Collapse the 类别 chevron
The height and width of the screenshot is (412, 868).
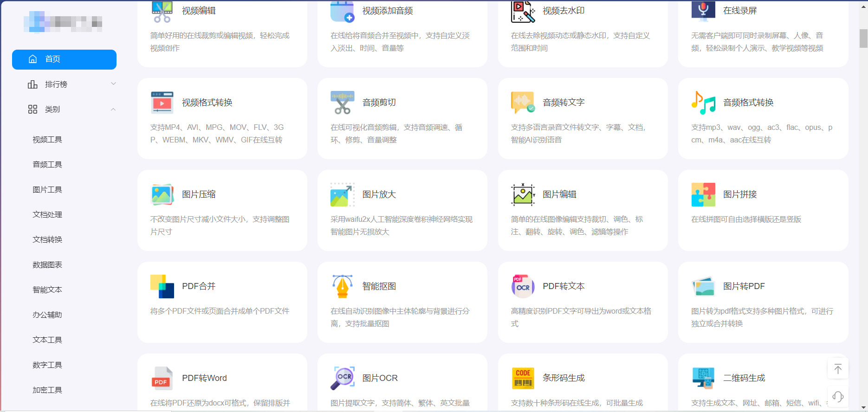113,109
